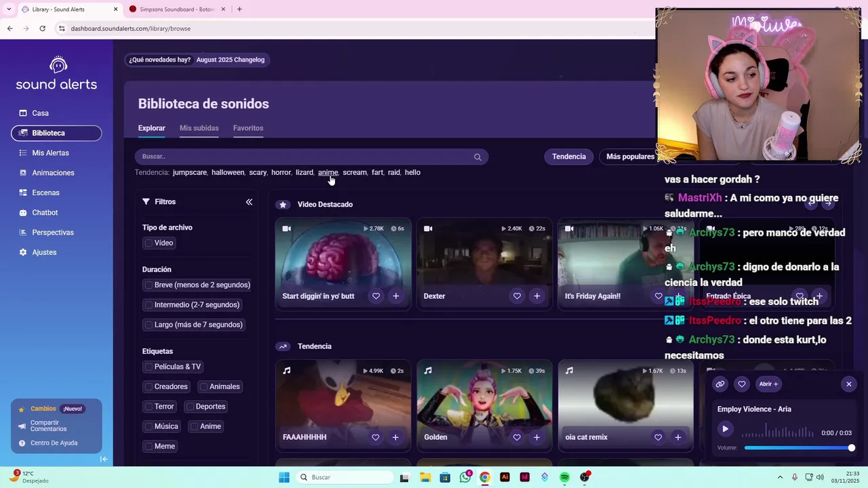
Task: Collapse the Filtros panel with double chevron
Action: (249, 202)
